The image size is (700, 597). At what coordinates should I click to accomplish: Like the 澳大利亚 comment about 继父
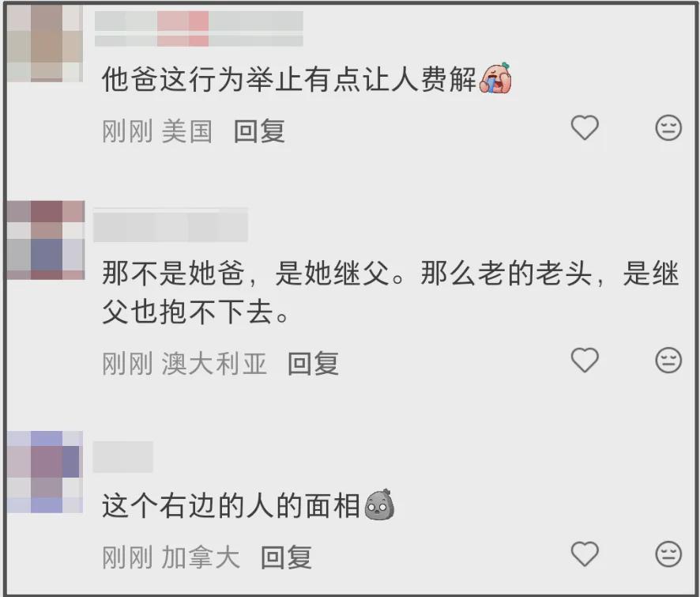click(585, 360)
